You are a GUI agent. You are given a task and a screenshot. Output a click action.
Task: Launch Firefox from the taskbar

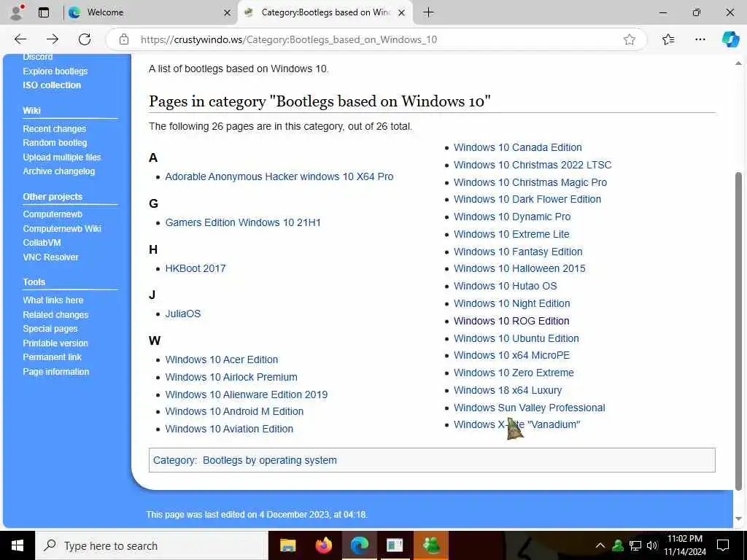tap(323, 545)
